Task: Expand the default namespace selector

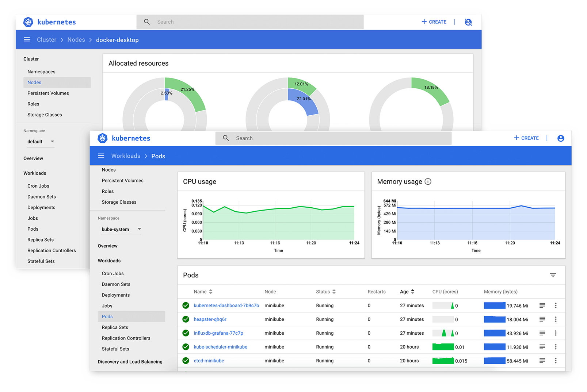Action: coord(52,142)
